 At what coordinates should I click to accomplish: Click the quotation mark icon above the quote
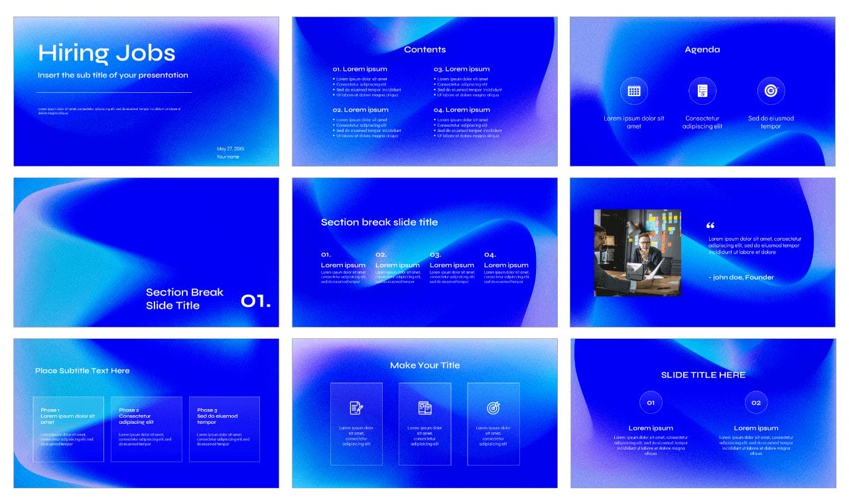click(711, 226)
